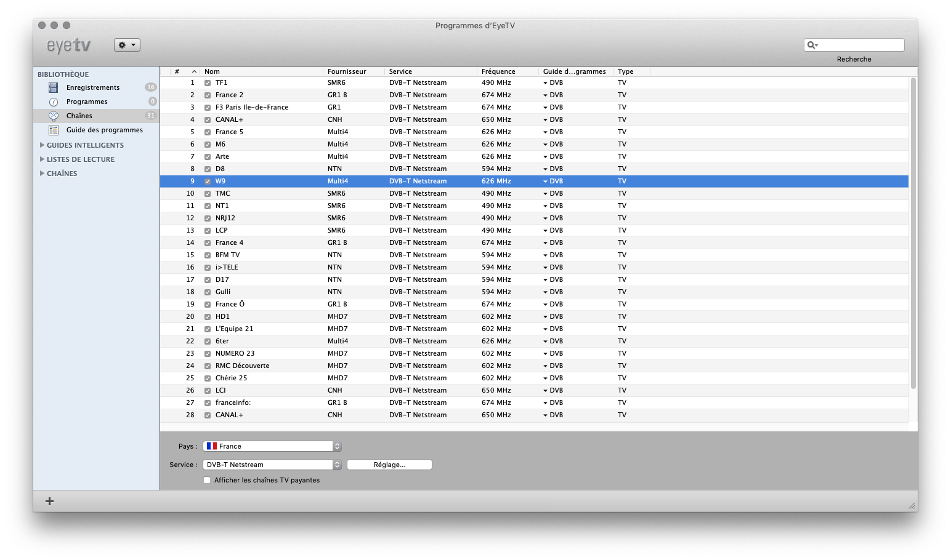The height and width of the screenshot is (560, 951).
Task: Sort by the Type column header
Action: click(631, 71)
